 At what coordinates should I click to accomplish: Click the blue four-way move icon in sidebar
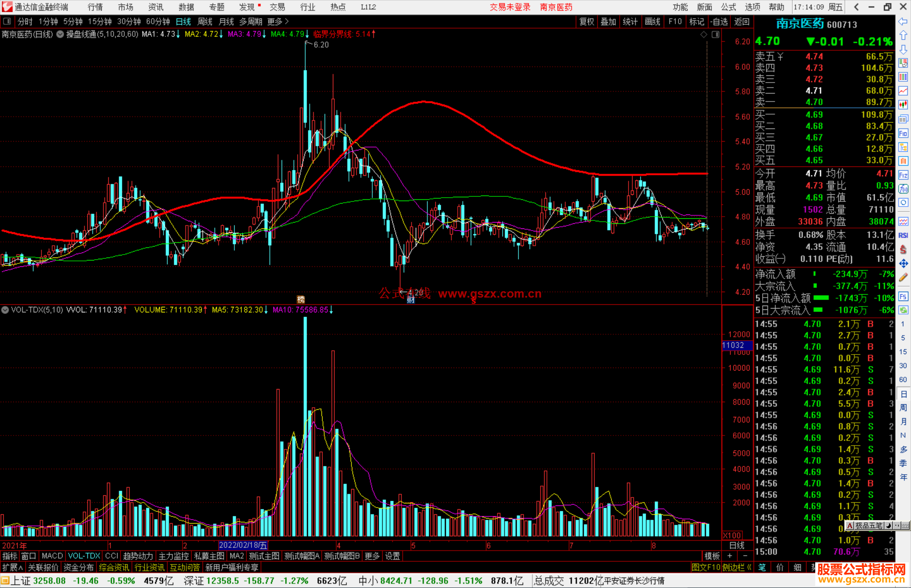pos(903,263)
